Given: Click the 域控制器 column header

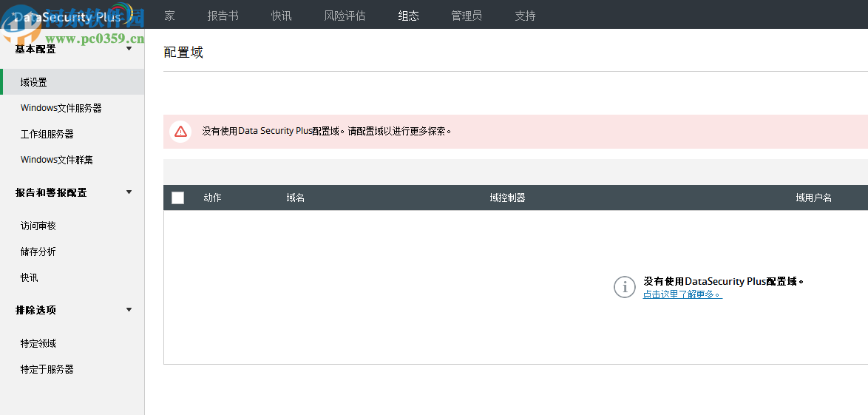Looking at the screenshot, I should pyautogui.click(x=508, y=198).
